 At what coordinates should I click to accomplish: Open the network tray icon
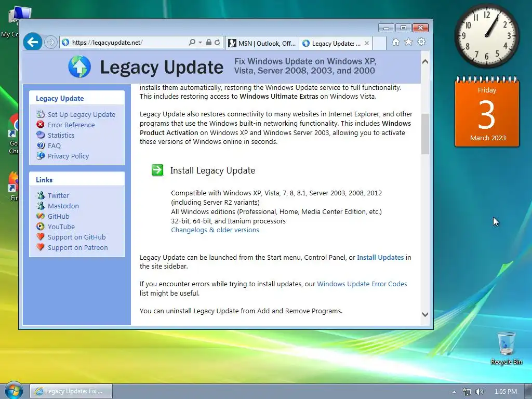(x=467, y=392)
